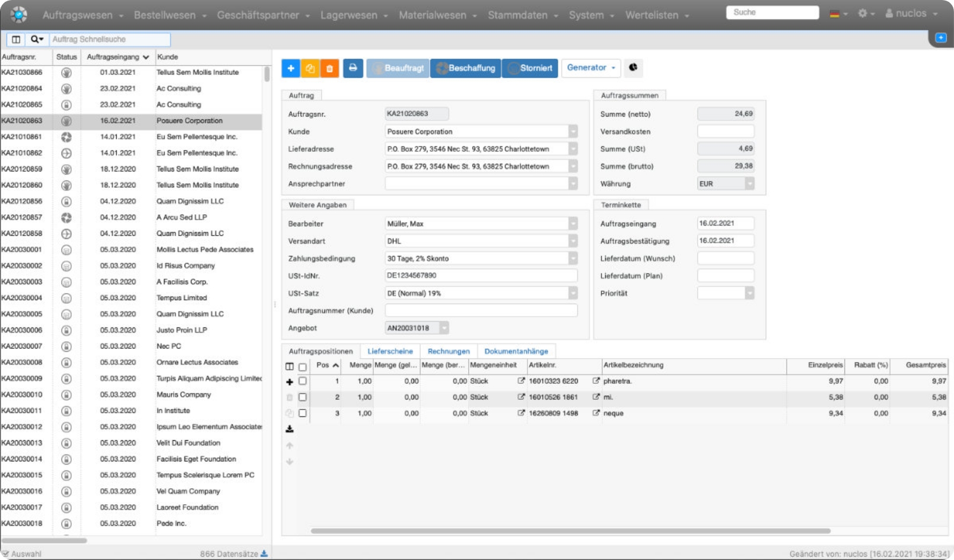Expand the Lieferadresse dropdown
Screen dimensions: 954x560
pos(573,149)
